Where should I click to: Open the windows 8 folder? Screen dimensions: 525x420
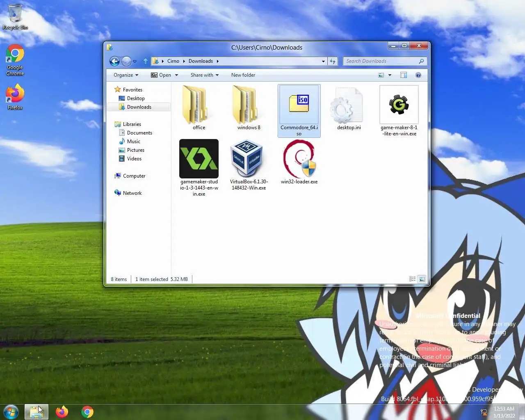coord(249,107)
